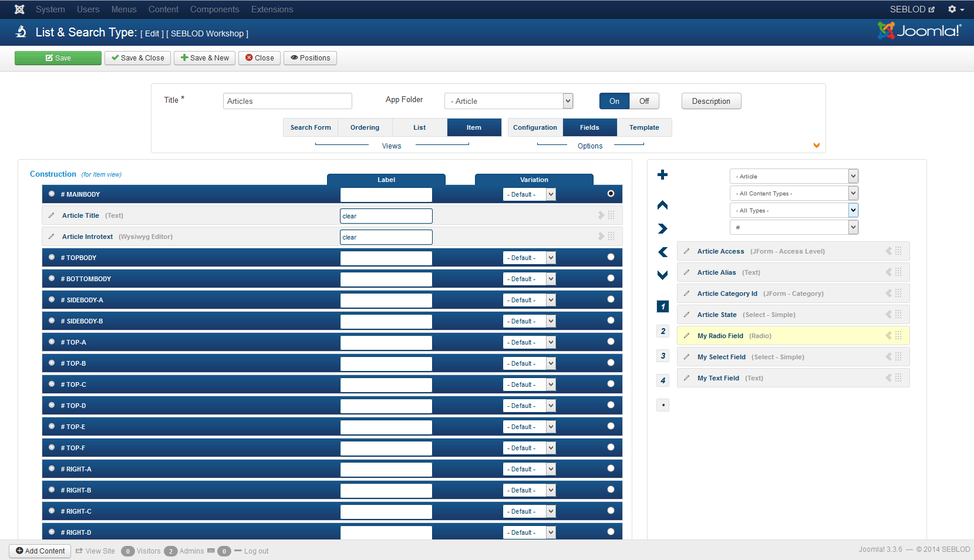Select panel number 4 button
This screenshot has height=560, width=974.
tap(663, 380)
